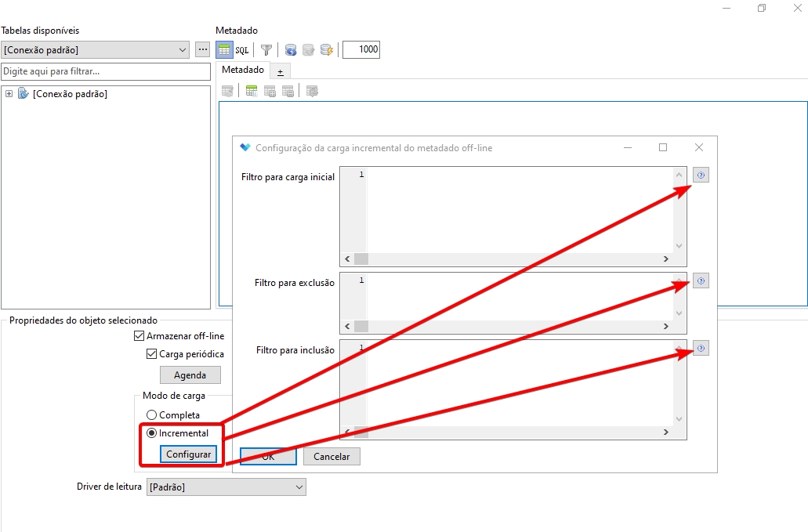Uncheck the Armazenar off-line checkbox

(x=139, y=336)
